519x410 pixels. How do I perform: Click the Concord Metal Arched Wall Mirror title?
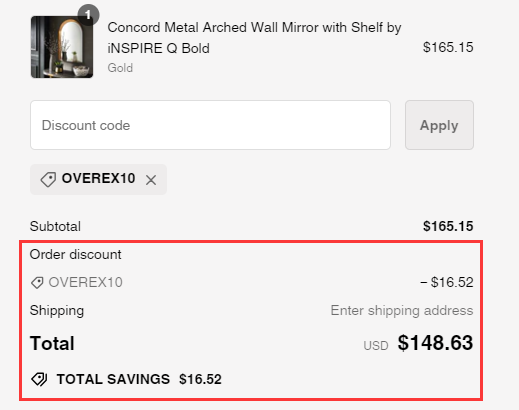pos(254,38)
